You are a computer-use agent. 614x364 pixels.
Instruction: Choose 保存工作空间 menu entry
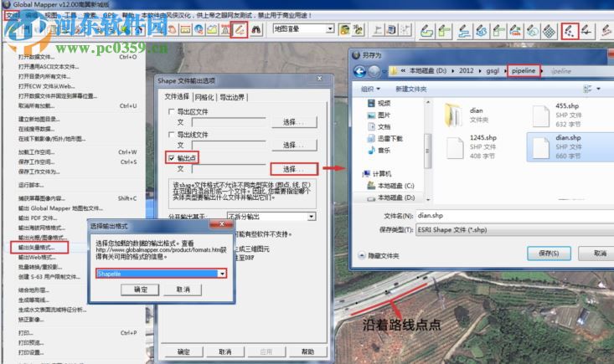tap(36, 161)
